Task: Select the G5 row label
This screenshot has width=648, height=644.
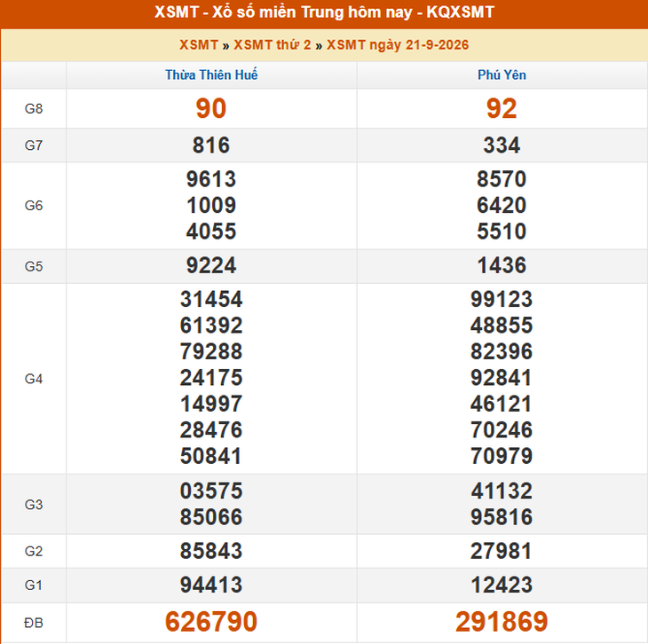Action: [x=34, y=266]
